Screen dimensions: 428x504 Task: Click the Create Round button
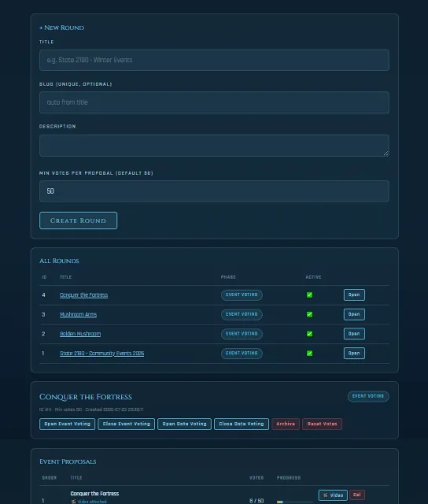pyautogui.click(x=78, y=220)
